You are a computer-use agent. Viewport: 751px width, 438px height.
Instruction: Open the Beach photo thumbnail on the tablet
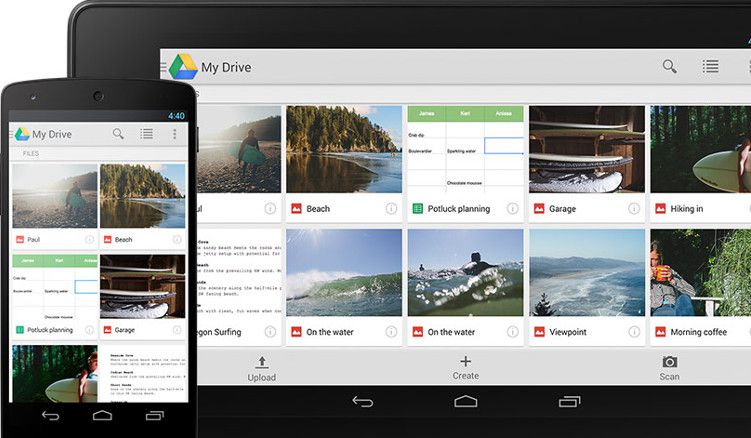[344, 149]
